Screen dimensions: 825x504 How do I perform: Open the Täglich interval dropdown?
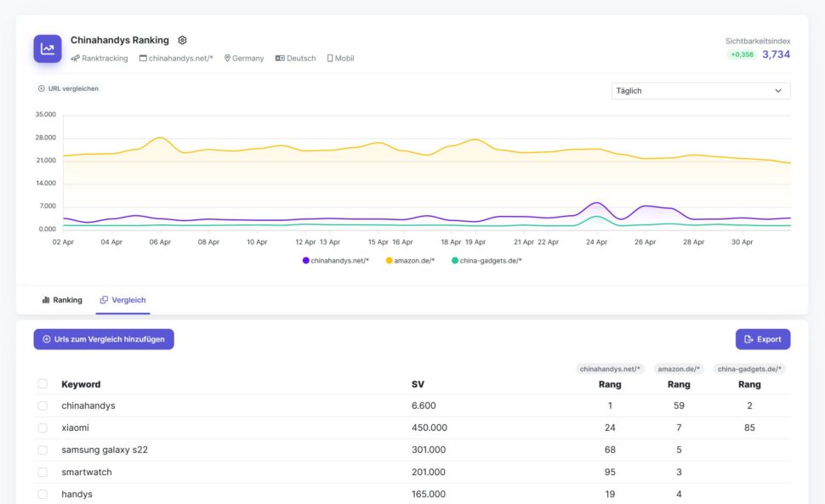(700, 90)
